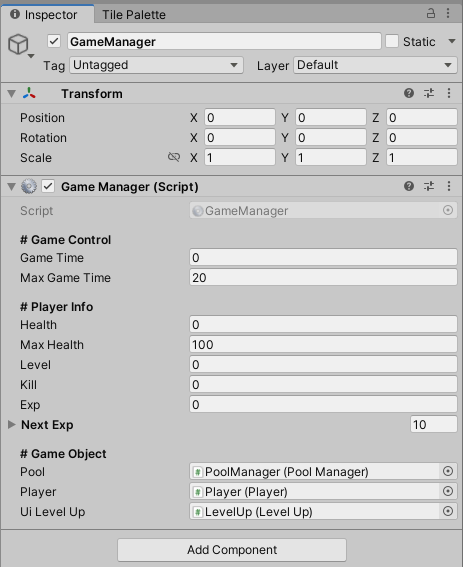Open Transform presets slider icon
The width and height of the screenshot is (463, 567).
coord(429,93)
